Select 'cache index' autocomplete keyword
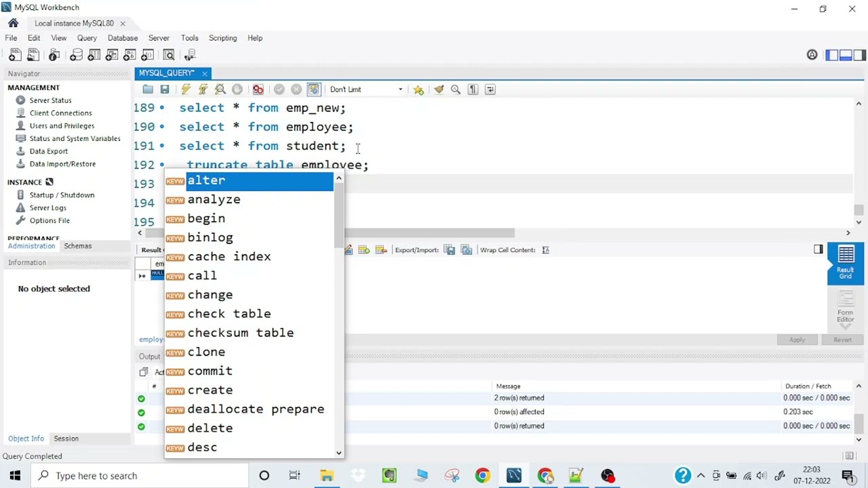Image resolution: width=868 pixels, height=488 pixels. coord(249,257)
